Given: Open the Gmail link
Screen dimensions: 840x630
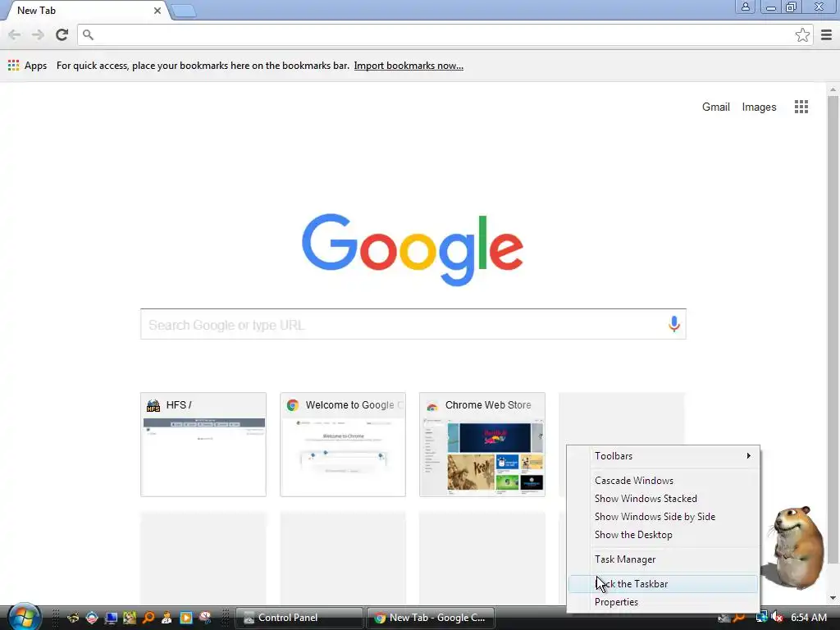Looking at the screenshot, I should (715, 107).
